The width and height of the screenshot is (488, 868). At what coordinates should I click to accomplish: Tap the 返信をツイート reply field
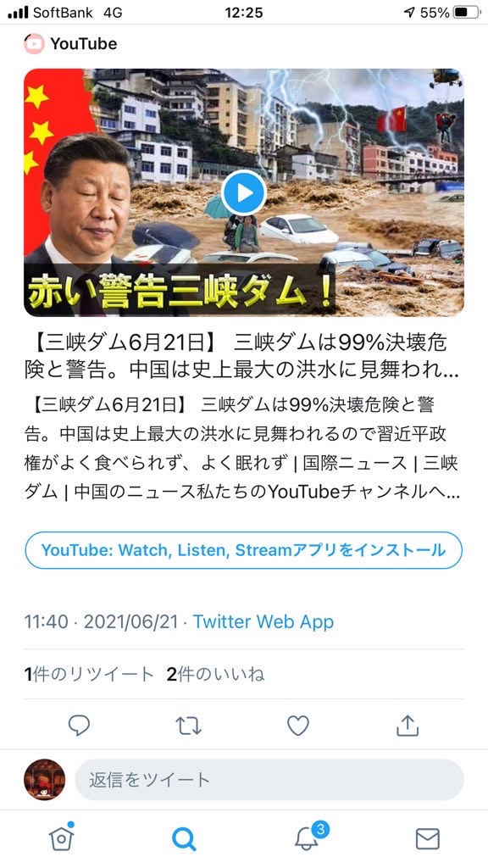(269, 780)
